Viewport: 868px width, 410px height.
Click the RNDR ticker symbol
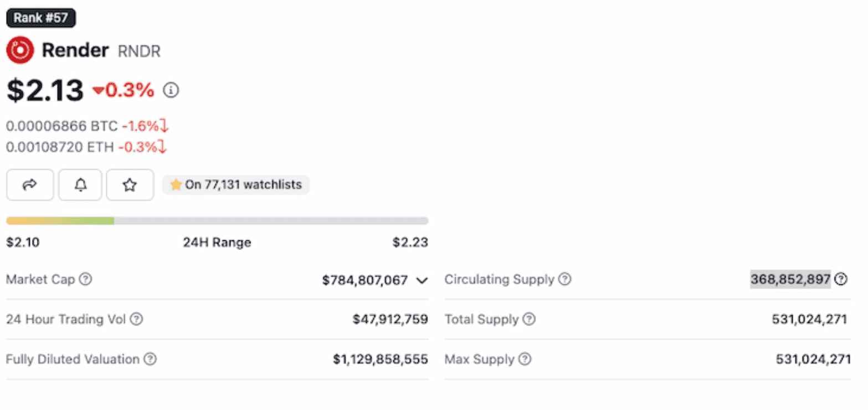[139, 52]
